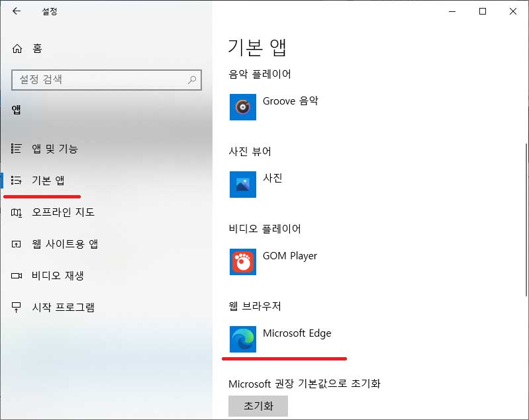529x420 pixels.
Task: Open 웹 사이트용 앱 page
Action: [65, 244]
